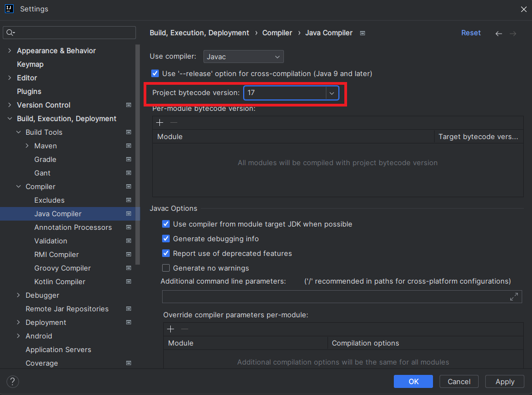Toggle '--release' option for cross-compilation checkbox
The width and height of the screenshot is (532, 395).
pyautogui.click(x=155, y=73)
